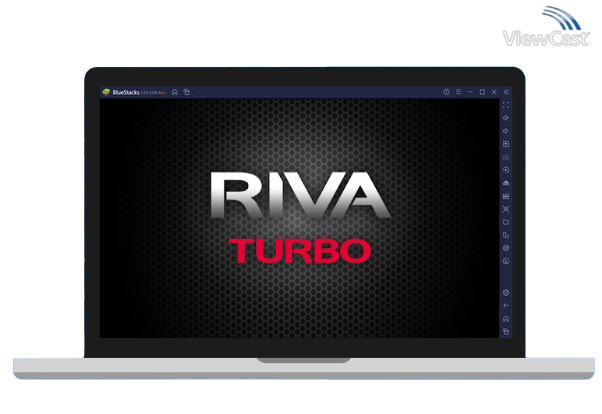This screenshot has width=602, height=414.
Task: Open Recent apps icon at sidebar bottom
Action: (506, 331)
